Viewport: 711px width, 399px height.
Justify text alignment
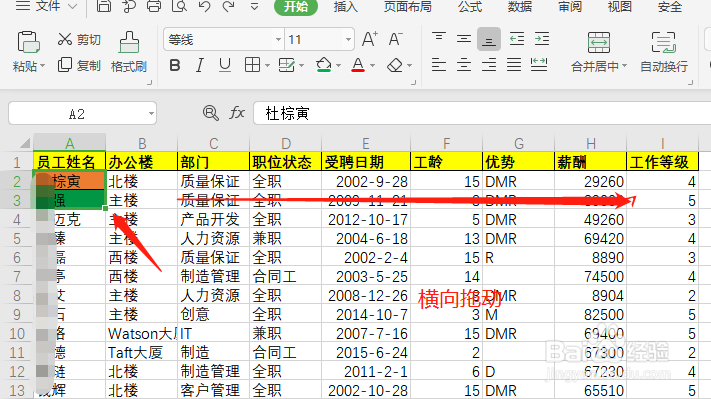514,65
